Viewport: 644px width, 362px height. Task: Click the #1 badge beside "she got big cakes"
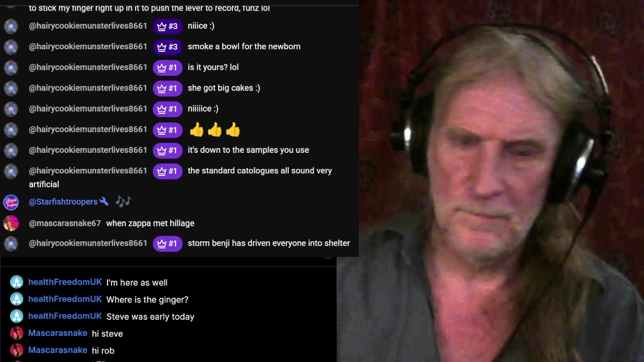click(x=168, y=88)
